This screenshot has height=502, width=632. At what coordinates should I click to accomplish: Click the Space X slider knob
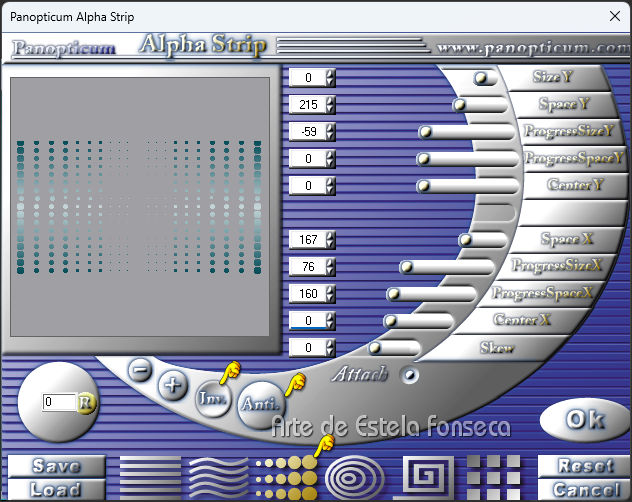[x=466, y=240]
